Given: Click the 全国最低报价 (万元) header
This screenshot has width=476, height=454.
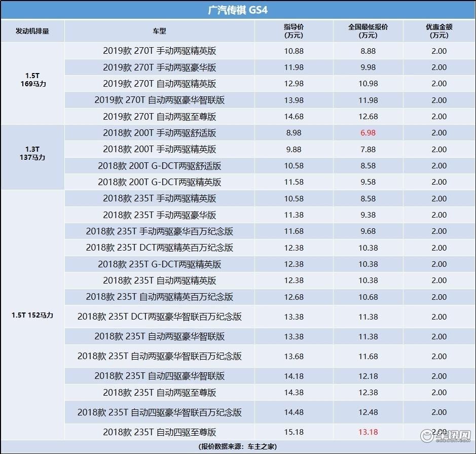Looking at the screenshot, I should click(368, 31).
